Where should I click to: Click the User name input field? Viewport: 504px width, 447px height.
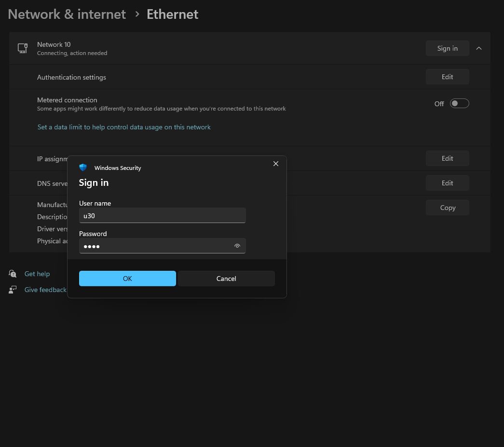162,216
